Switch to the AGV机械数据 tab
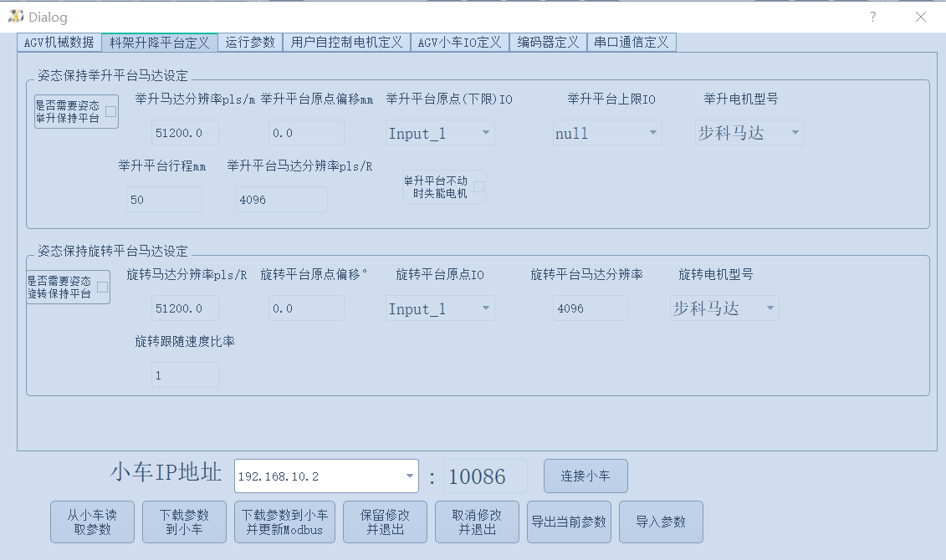The image size is (946, 560). point(58,42)
